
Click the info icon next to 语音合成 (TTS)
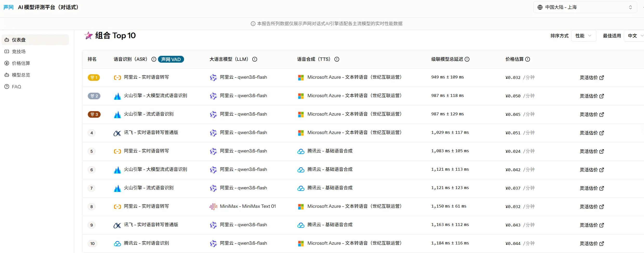[x=337, y=59]
